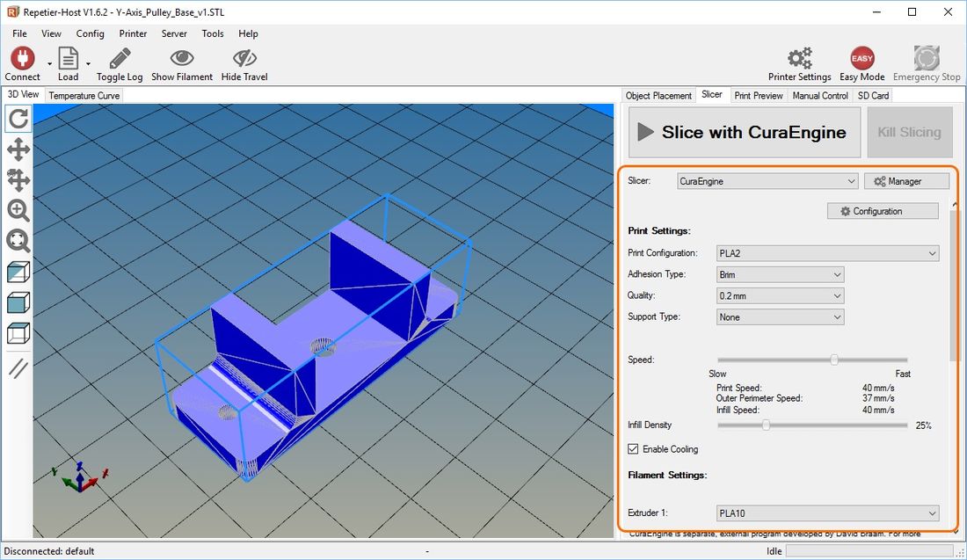Viewport: 967px width, 560px height.
Task: Open the Manual Control tab
Action: point(820,96)
